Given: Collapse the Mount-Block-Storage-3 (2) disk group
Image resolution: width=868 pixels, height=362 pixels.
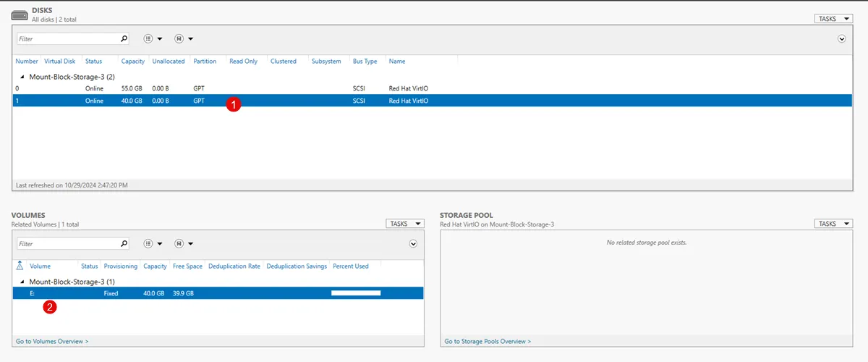Looking at the screenshot, I should (x=22, y=76).
